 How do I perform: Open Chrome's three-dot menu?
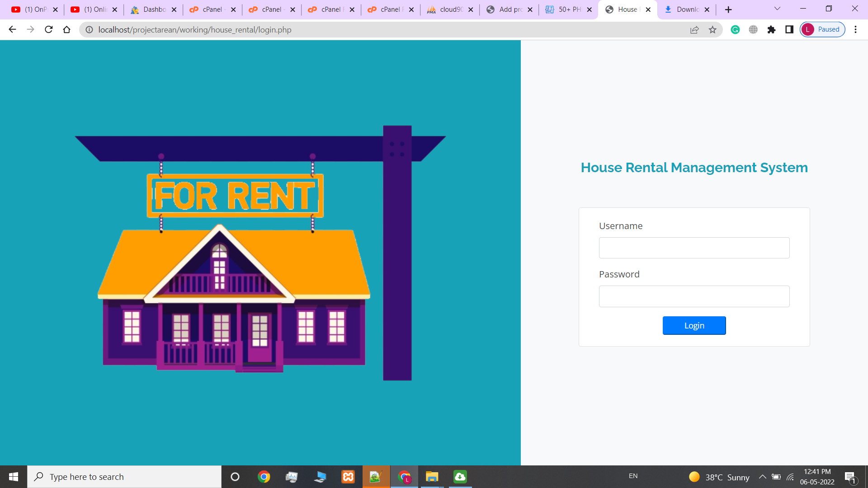pos(855,29)
